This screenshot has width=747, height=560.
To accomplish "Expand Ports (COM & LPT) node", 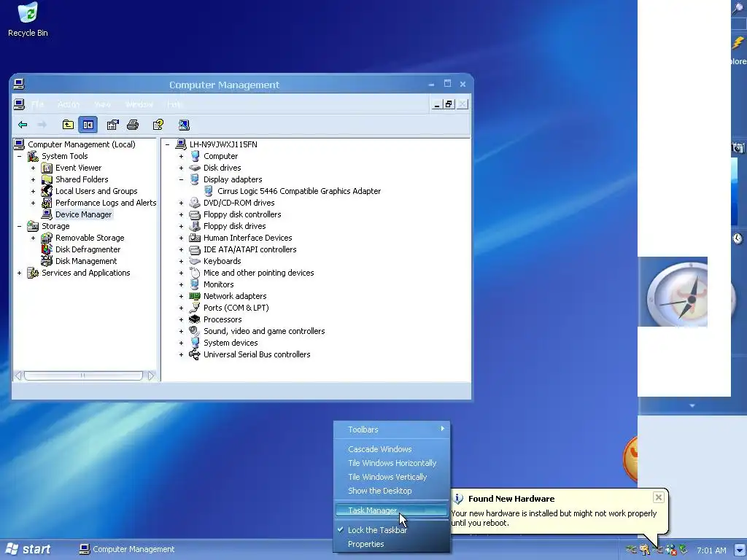I will [x=181, y=308].
